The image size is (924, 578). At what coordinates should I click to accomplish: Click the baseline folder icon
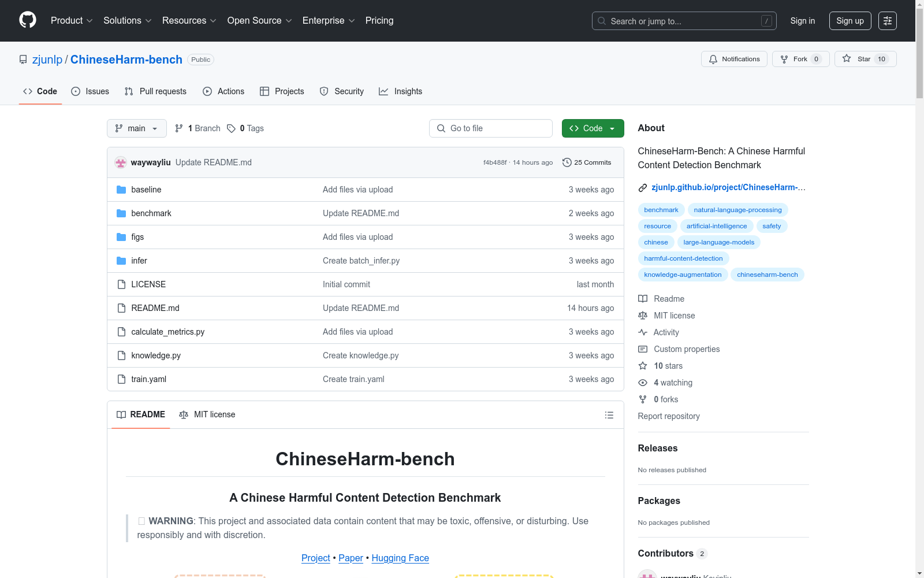click(121, 190)
